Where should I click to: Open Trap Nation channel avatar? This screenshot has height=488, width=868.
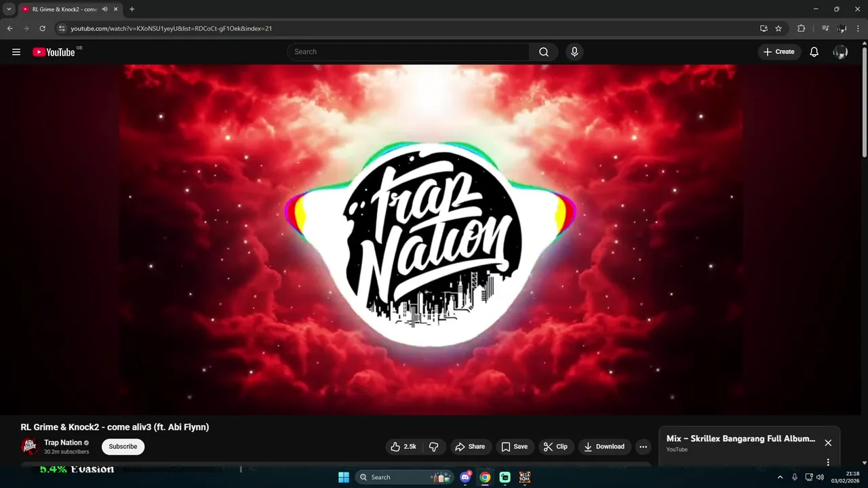pos(29,446)
